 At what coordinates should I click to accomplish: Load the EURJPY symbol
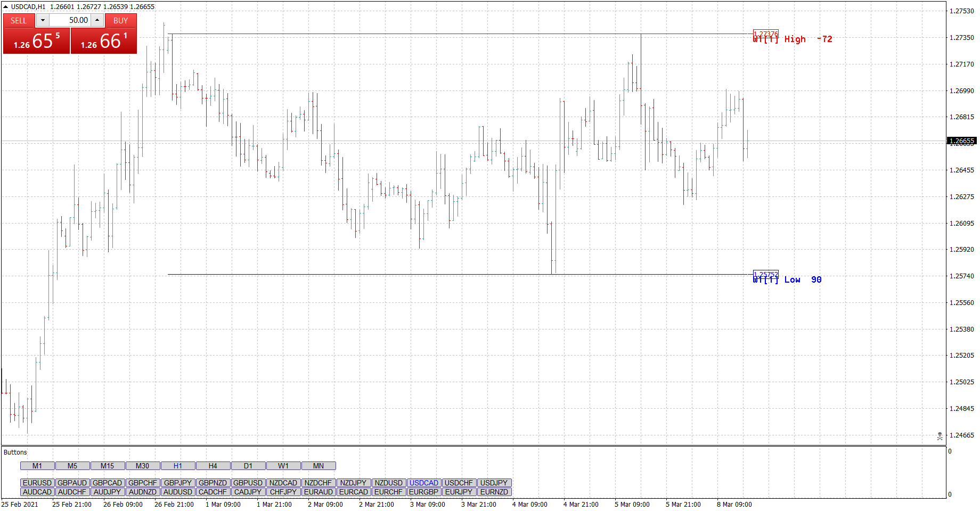click(x=459, y=492)
